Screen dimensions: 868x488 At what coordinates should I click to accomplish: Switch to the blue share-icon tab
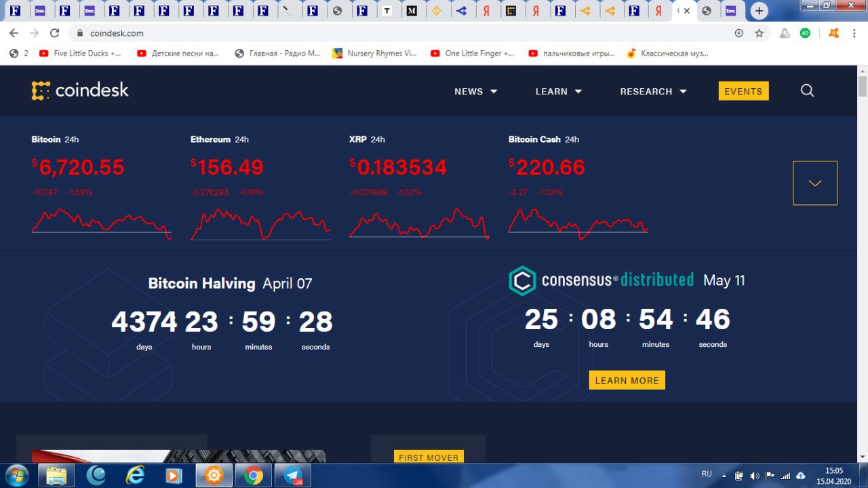462,11
